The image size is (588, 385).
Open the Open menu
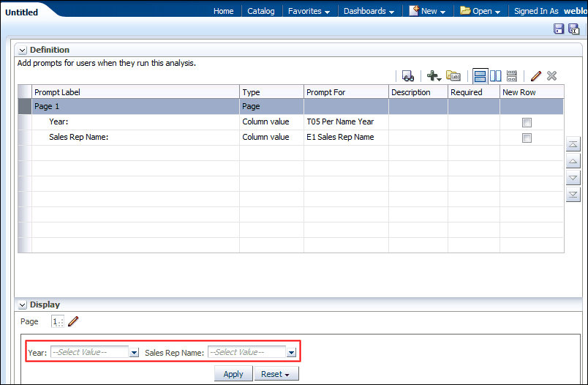480,11
